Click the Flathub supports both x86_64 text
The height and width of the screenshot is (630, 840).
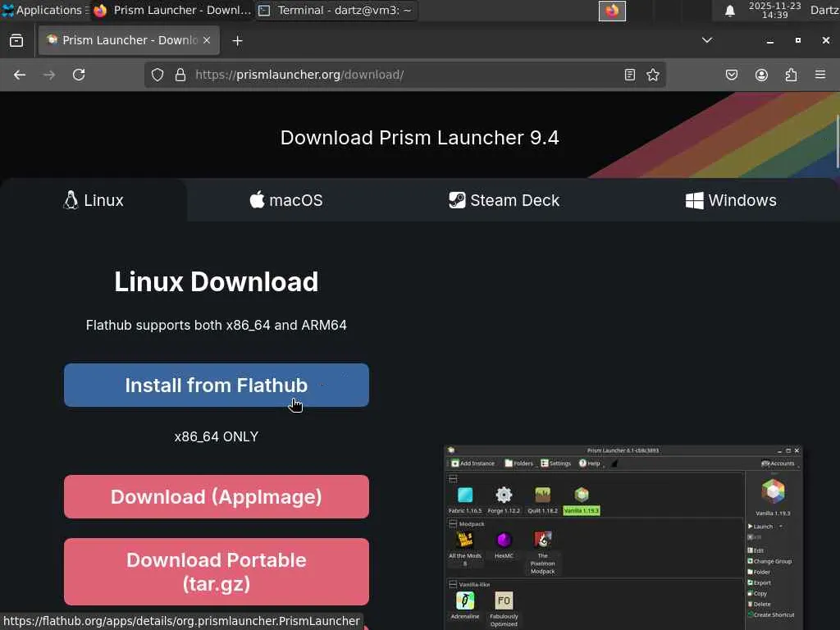coord(217,325)
